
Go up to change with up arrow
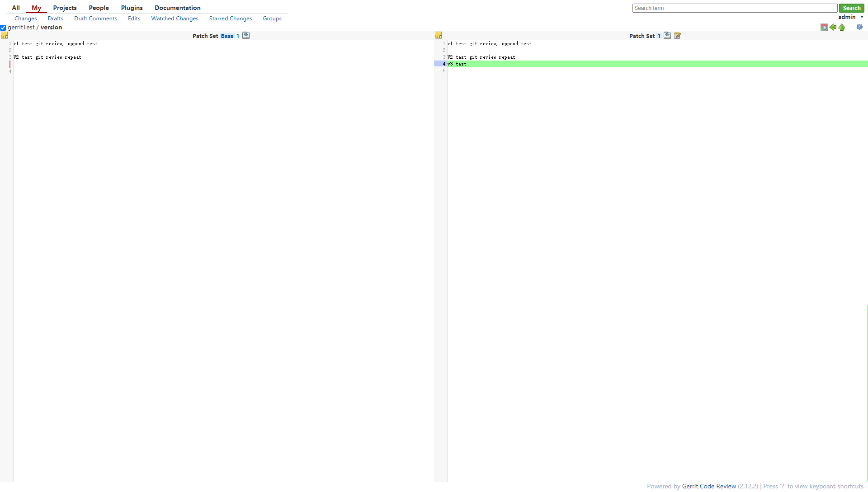tap(842, 28)
